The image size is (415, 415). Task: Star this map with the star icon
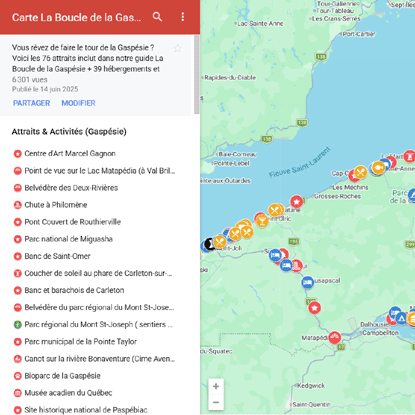pyautogui.click(x=177, y=48)
